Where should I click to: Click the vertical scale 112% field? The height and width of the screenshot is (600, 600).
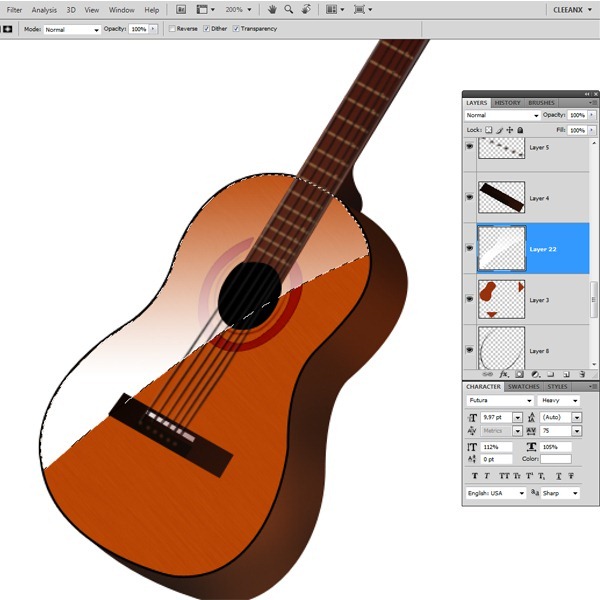point(496,447)
